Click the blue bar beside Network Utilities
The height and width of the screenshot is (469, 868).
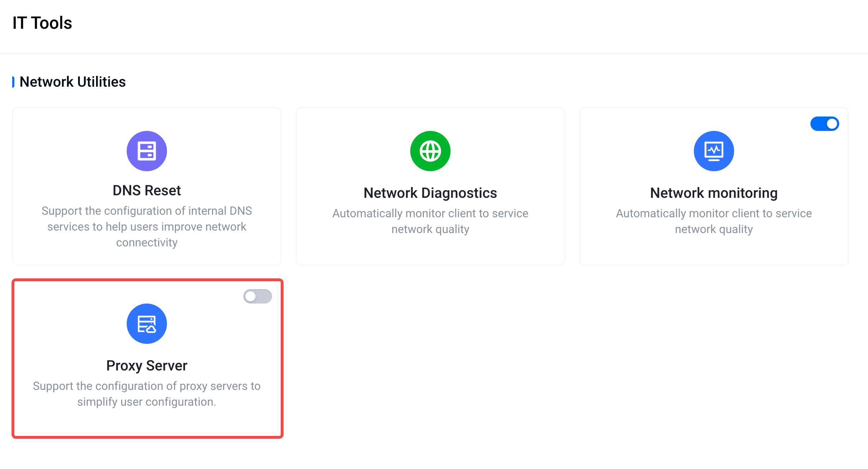(13, 82)
